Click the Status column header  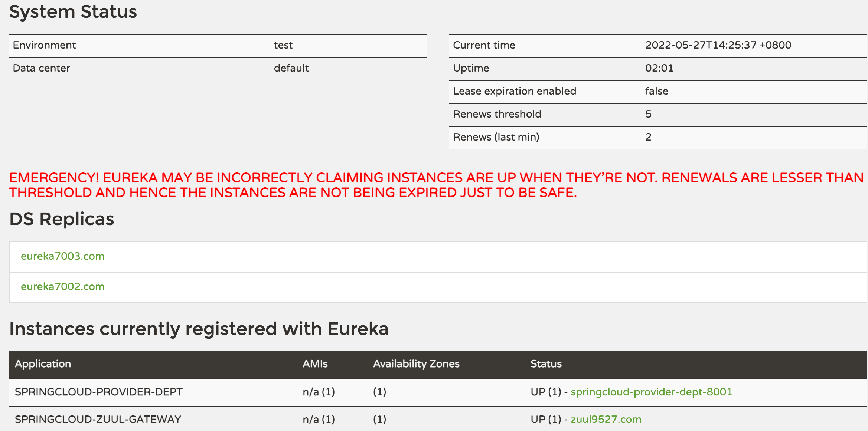[546, 364]
